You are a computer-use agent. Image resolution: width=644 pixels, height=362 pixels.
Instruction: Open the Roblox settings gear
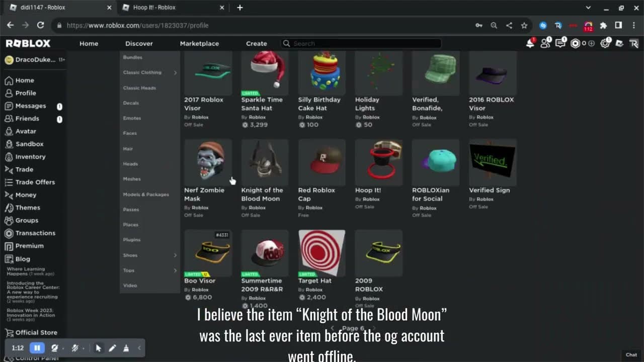click(x=605, y=44)
